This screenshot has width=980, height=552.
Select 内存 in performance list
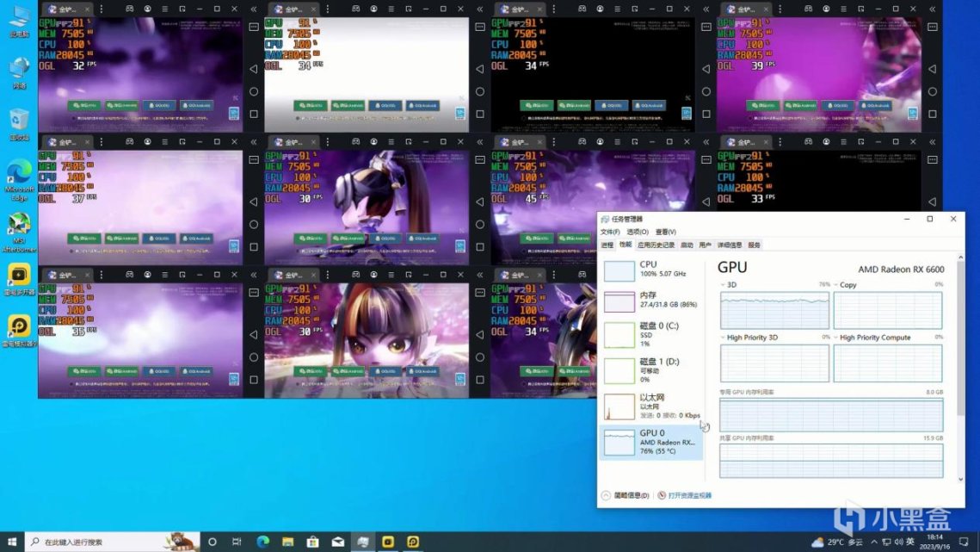point(651,301)
